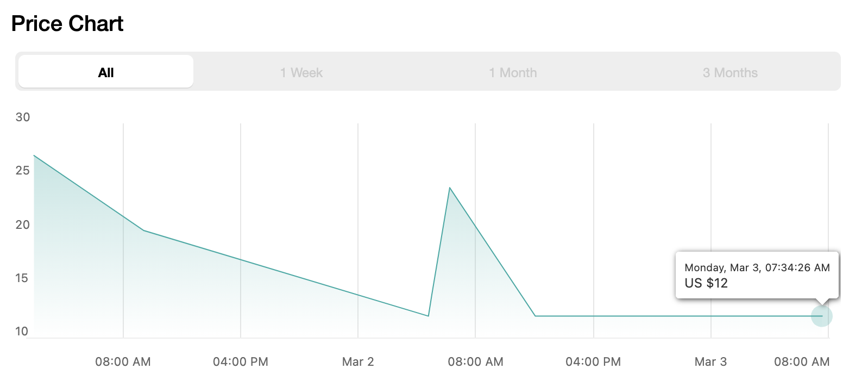Click the highlighted data point marker circle
This screenshot has height=387, width=868.
pyautogui.click(x=821, y=316)
